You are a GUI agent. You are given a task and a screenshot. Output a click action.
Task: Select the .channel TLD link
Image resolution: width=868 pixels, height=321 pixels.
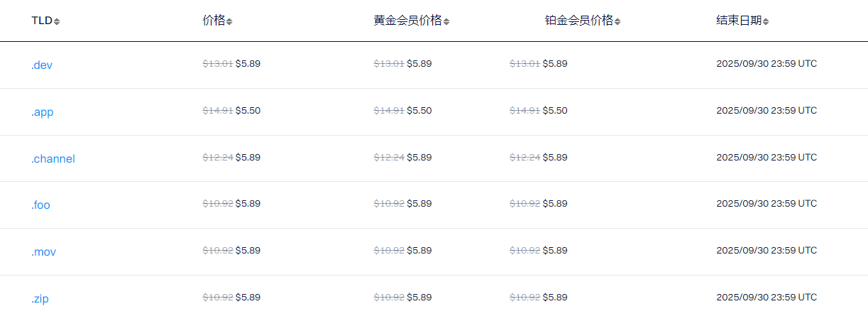click(x=53, y=159)
